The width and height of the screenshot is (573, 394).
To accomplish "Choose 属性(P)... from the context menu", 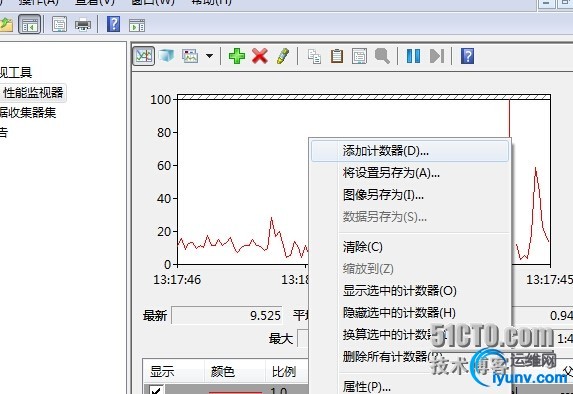I will 410,386.
